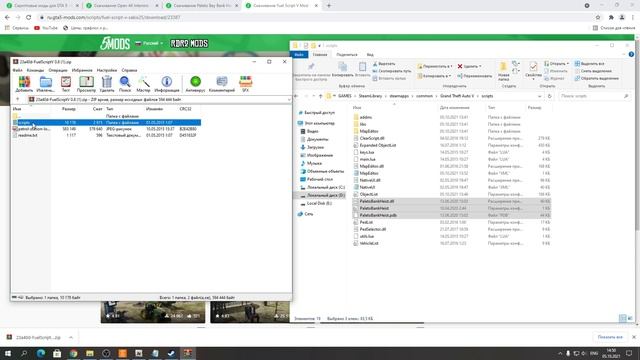Viewport: 640px width, 360px height.
Task: Select Сеть in Explorer sidebar
Action: pyautogui.click(x=309, y=213)
